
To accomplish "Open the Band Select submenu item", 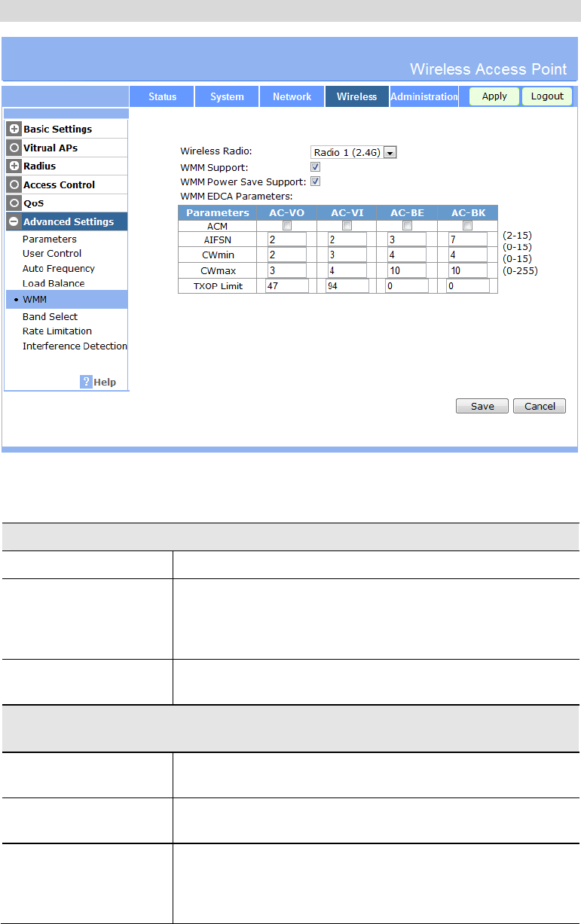I will tap(50, 316).
